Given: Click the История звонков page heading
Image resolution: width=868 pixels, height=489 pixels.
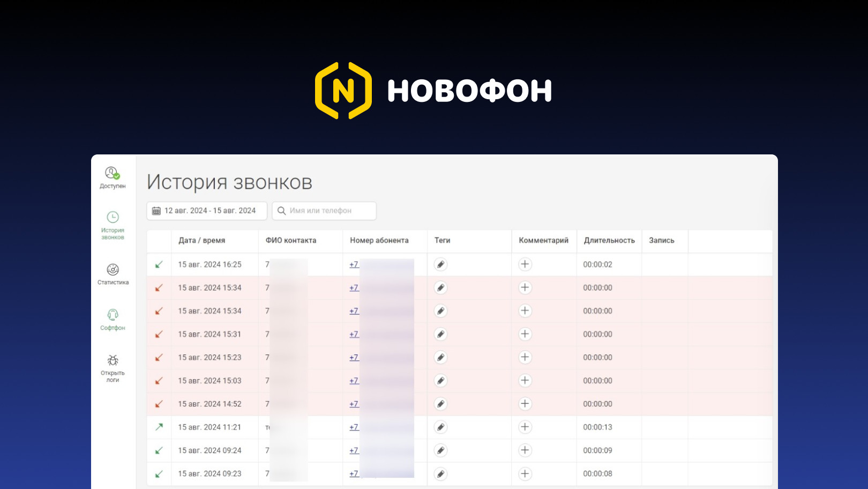Looking at the screenshot, I should [x=229, y=182].
